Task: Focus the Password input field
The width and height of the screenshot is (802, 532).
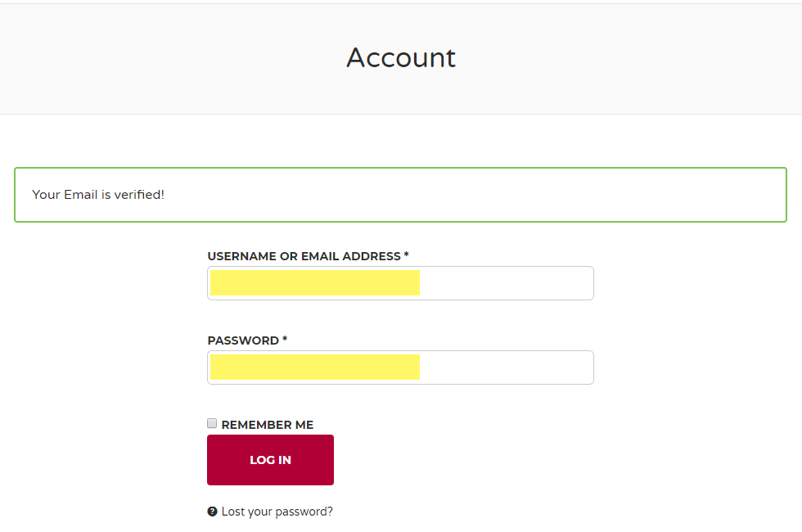Action: pos(400,367)
